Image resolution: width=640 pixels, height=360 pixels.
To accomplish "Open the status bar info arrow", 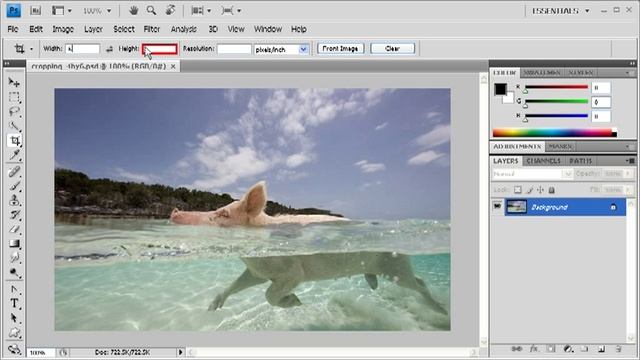I will (180, 352).
